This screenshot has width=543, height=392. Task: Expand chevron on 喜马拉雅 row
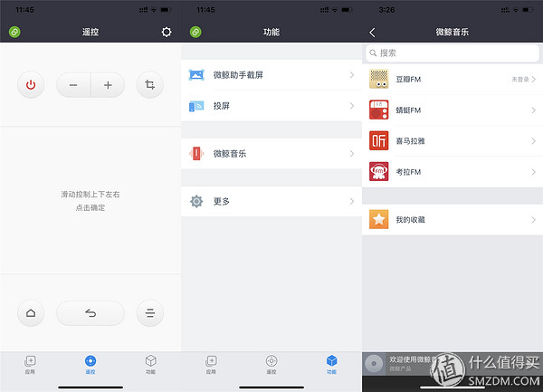[x=534, y=141]
